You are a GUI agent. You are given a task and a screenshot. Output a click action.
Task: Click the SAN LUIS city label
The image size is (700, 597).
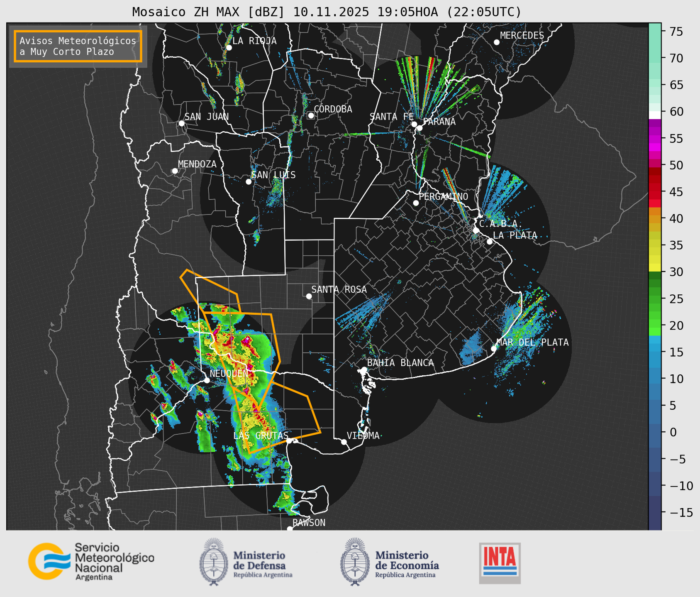(273, 175)
